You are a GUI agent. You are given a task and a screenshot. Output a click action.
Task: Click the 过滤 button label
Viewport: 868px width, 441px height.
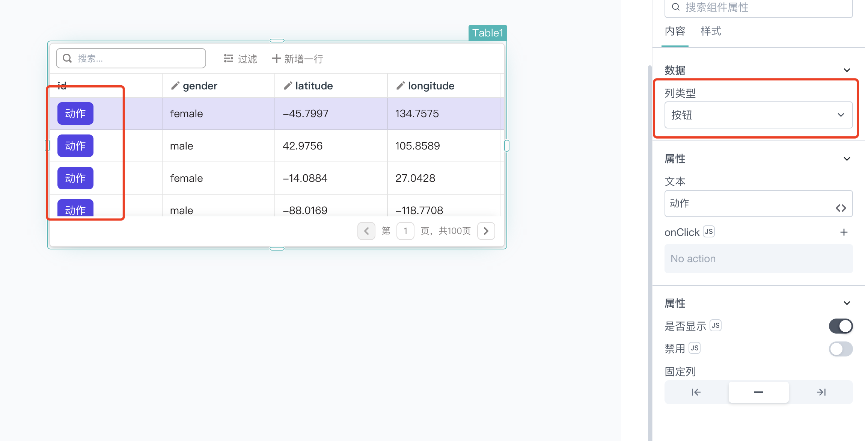point(247,59)
